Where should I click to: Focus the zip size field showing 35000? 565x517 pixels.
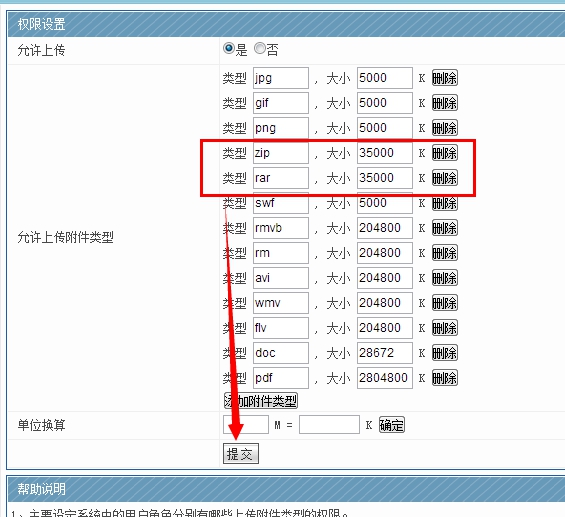coord(385,153)
